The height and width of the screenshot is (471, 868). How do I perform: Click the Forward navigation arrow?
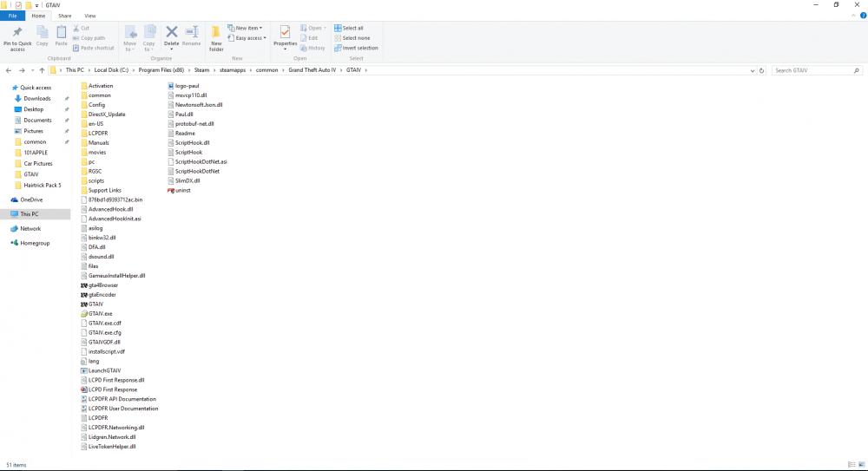[x=22, y=70]
